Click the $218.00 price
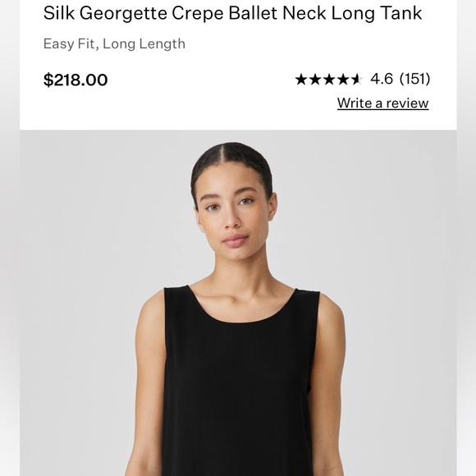This screenshot has width=476, height=476. [x=76, y=80]
